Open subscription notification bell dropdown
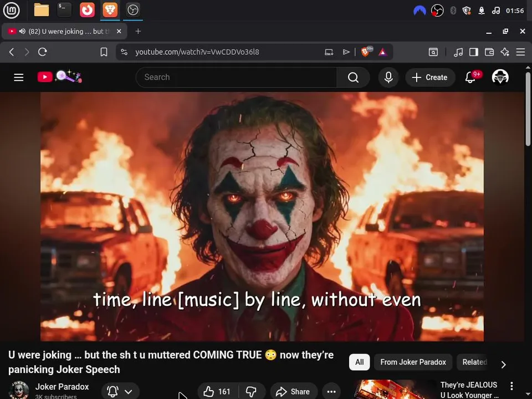Screen dimensions: 532x399 click(120, 391)
